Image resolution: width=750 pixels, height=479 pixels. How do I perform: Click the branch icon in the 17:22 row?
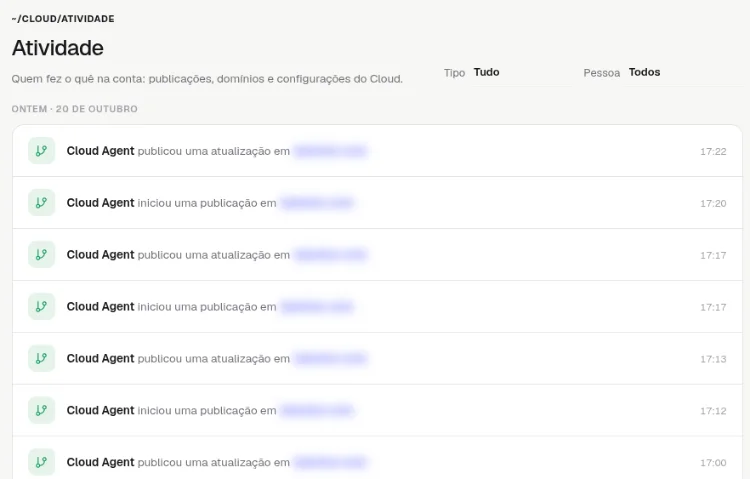click(x=42, y=151)
